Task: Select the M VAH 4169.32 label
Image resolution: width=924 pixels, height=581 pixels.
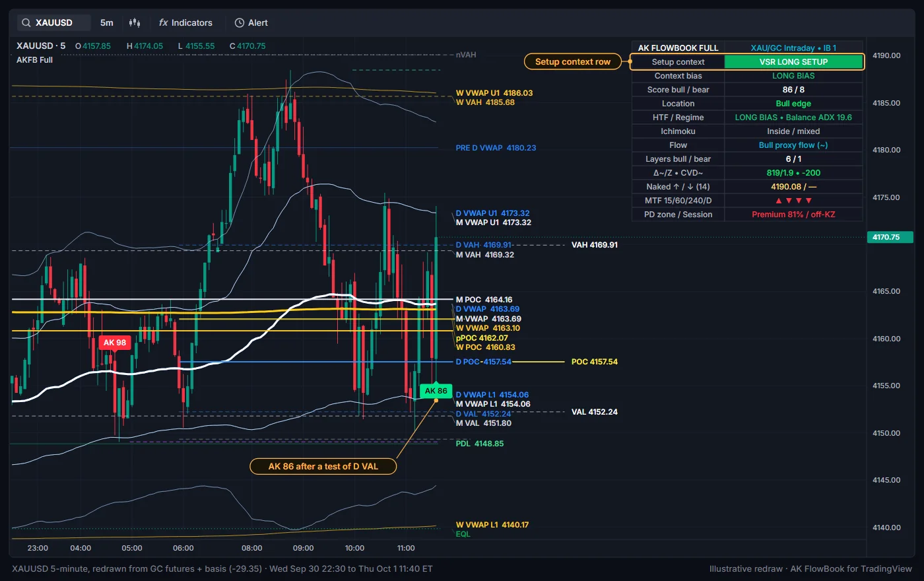Action: [x=485, y=255]
